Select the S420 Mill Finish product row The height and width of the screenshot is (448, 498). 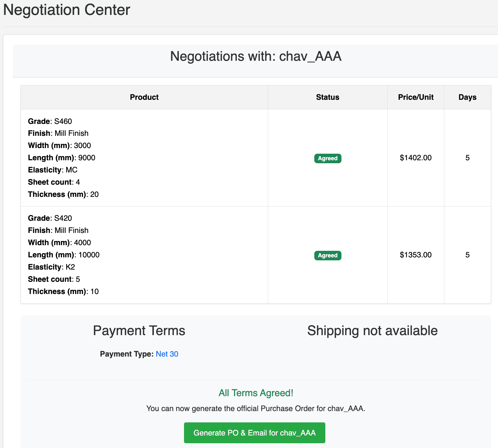144,255
